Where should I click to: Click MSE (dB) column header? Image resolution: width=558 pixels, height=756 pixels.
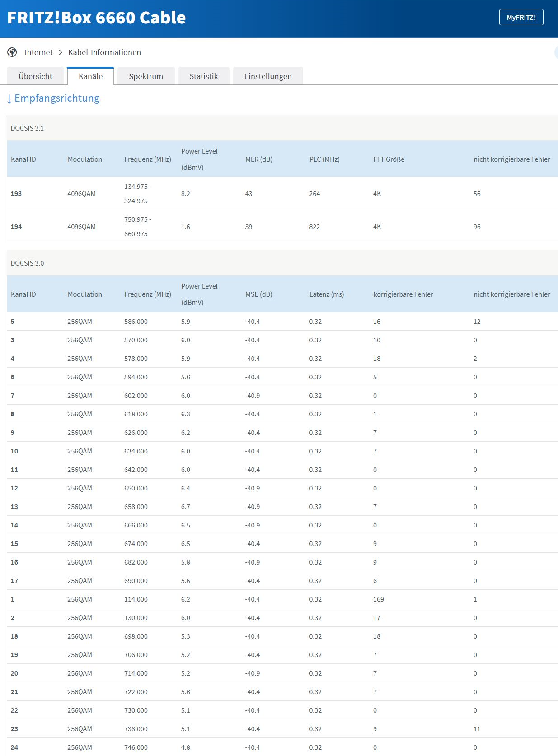[259, 294]
